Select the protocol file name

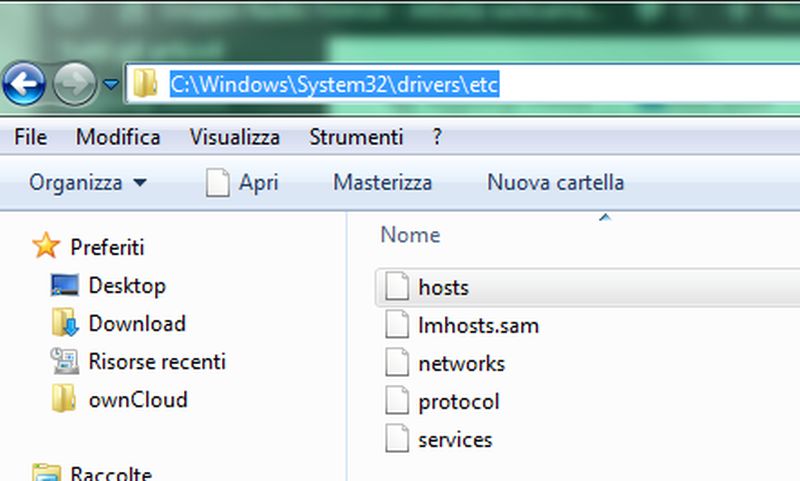(459, 402)
